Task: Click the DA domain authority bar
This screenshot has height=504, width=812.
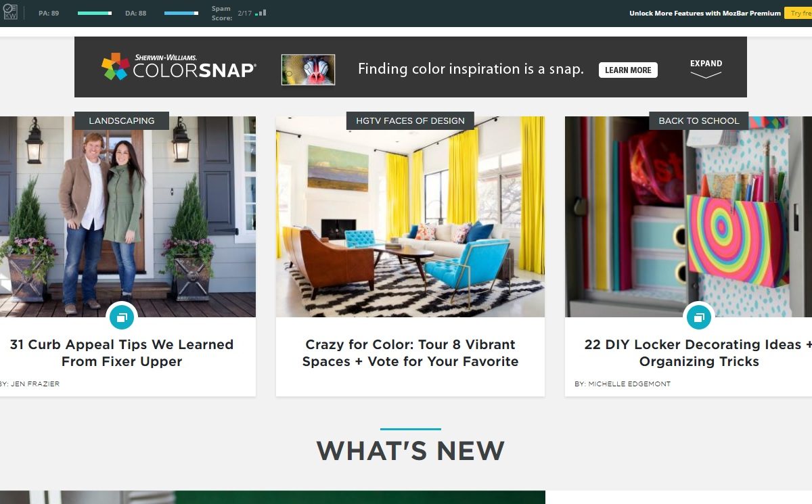Action: [181, 13]
